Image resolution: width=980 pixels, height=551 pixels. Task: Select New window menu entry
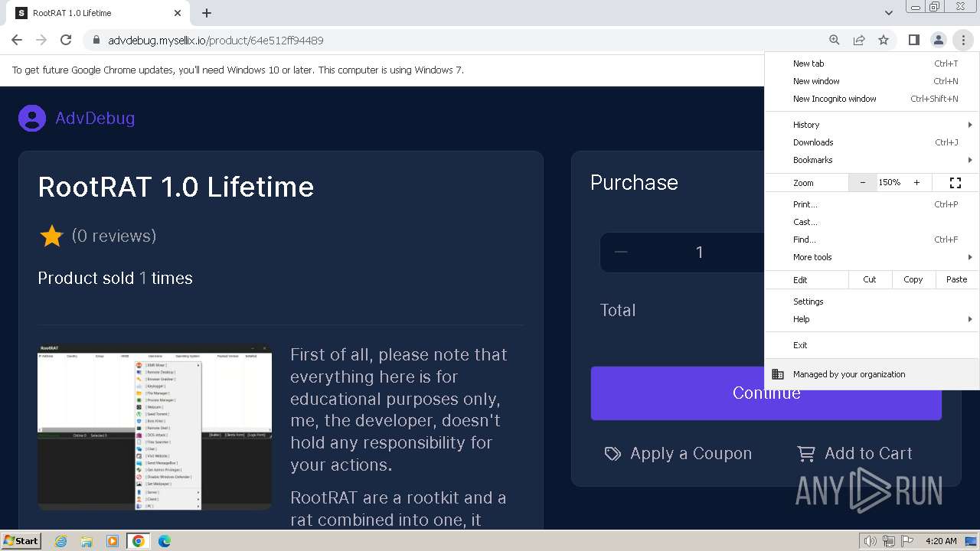871,81
